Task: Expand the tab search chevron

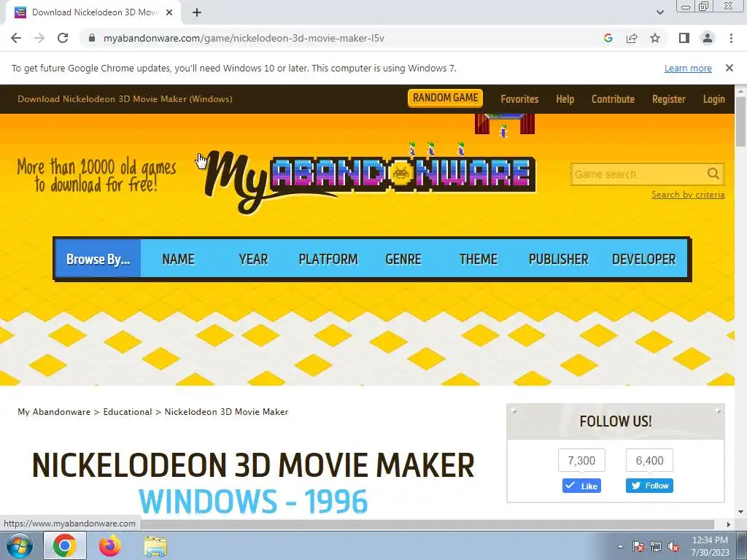Action: click(659, 12)
